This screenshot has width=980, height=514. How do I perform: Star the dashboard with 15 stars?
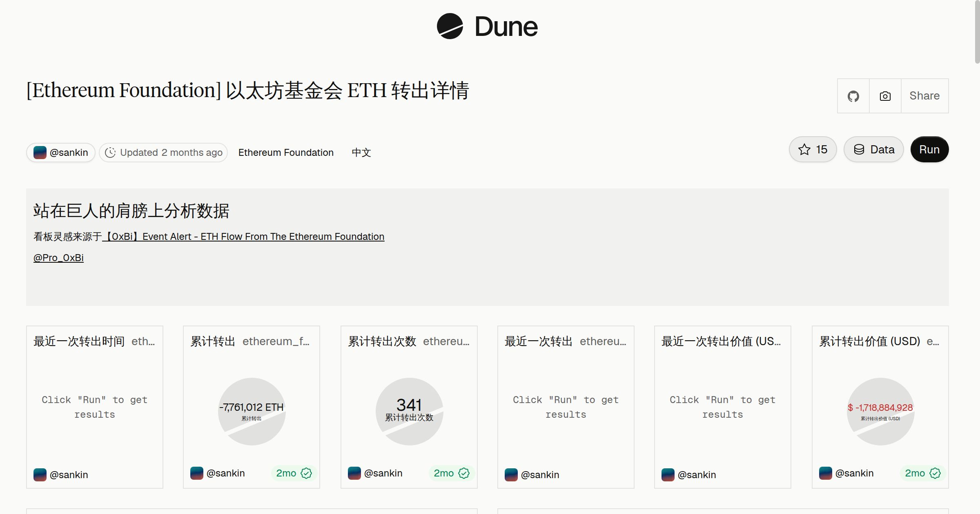click(x=813, y=149)
